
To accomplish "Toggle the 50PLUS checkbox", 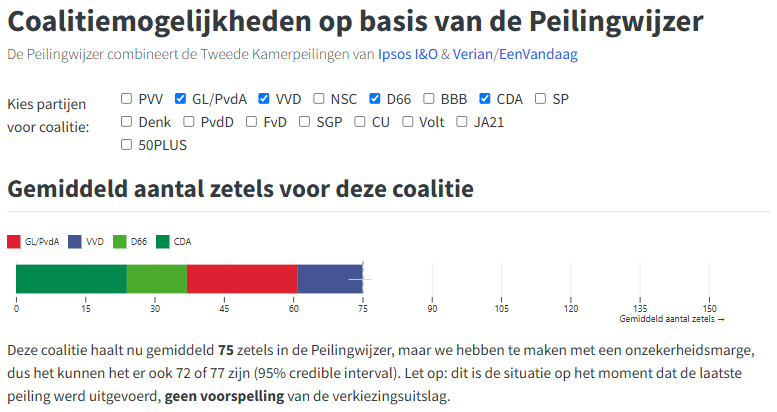I will (127, 145).
